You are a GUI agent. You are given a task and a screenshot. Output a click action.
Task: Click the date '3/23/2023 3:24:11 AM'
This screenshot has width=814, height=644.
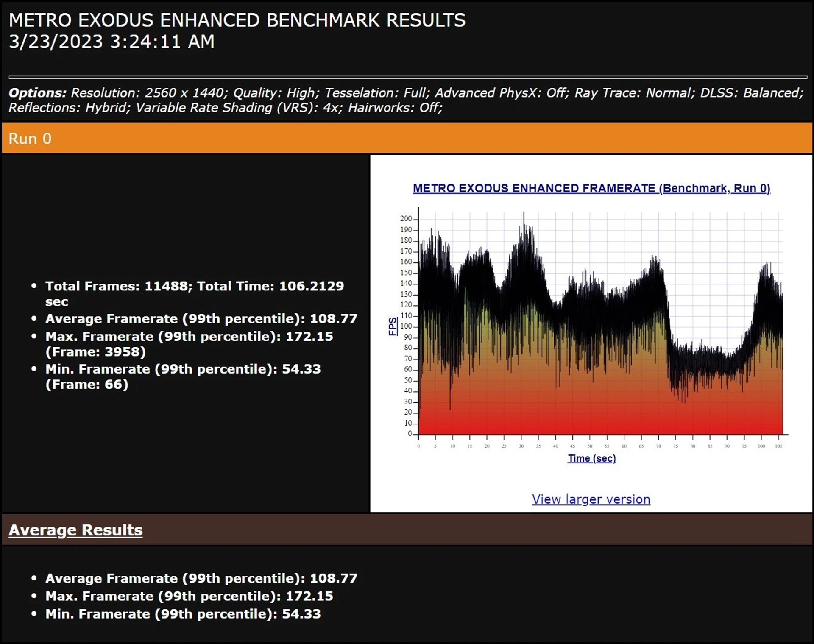click(x=112, y=42)
